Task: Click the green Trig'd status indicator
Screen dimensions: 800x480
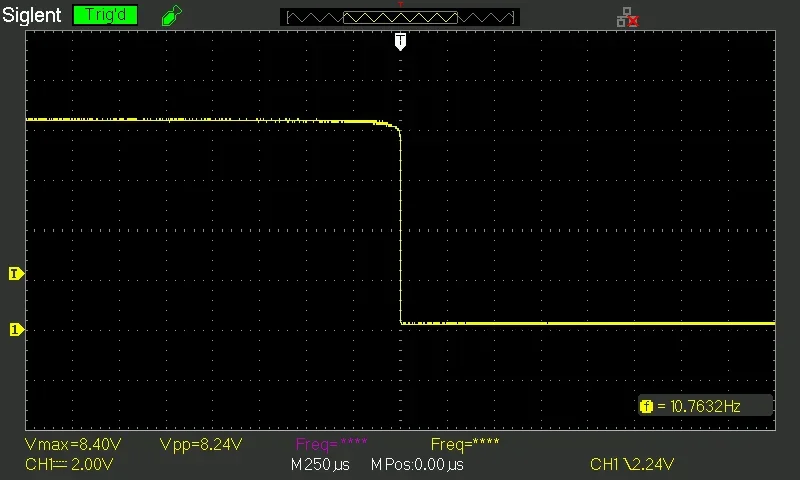Action: pos(105,15)
